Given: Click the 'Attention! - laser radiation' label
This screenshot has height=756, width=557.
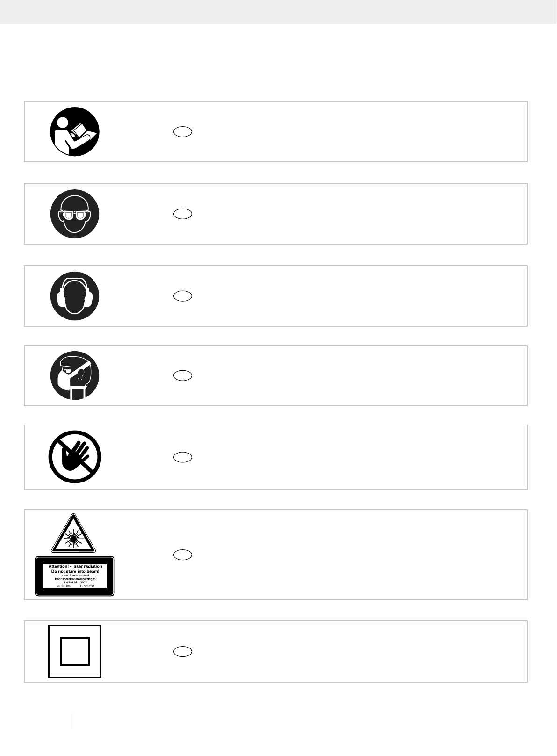Looking at the screenshot, I should (75, 566).
